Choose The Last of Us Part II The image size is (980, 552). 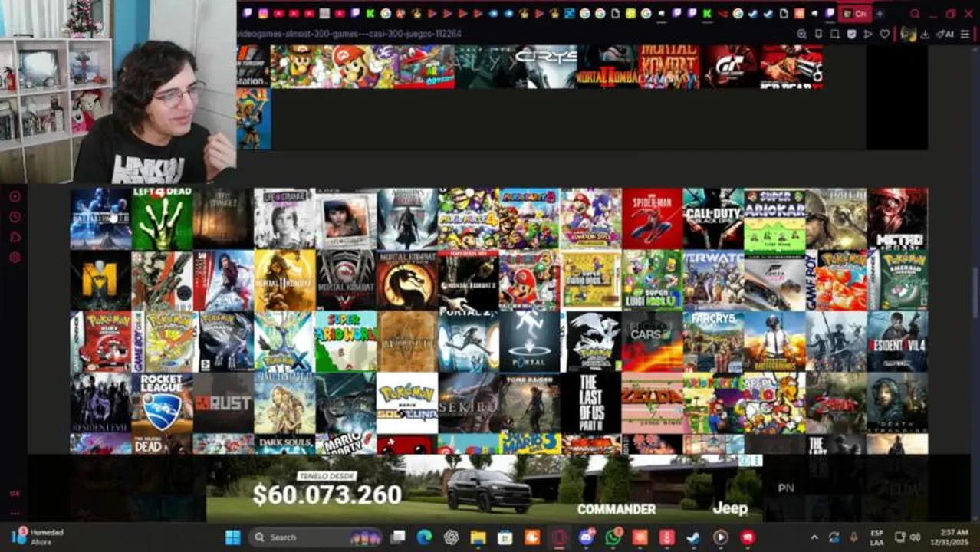point(591,402)
